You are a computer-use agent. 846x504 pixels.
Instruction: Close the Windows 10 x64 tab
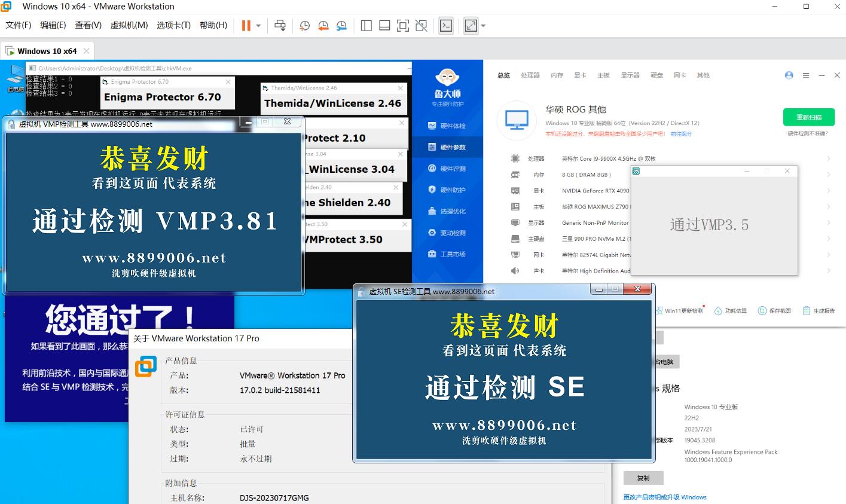pyautogui.click(x=87, y=51)
